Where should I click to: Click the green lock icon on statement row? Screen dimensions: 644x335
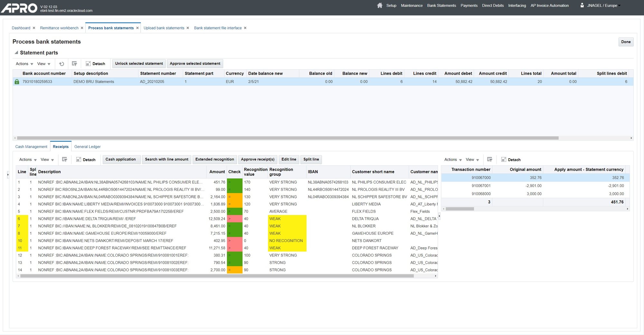[17, 82]
